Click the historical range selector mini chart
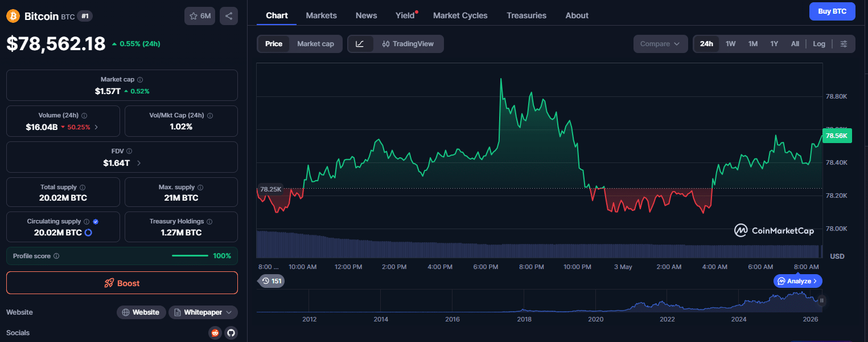The height and width of the screenshot is (342, 868). tap(538, 300)
